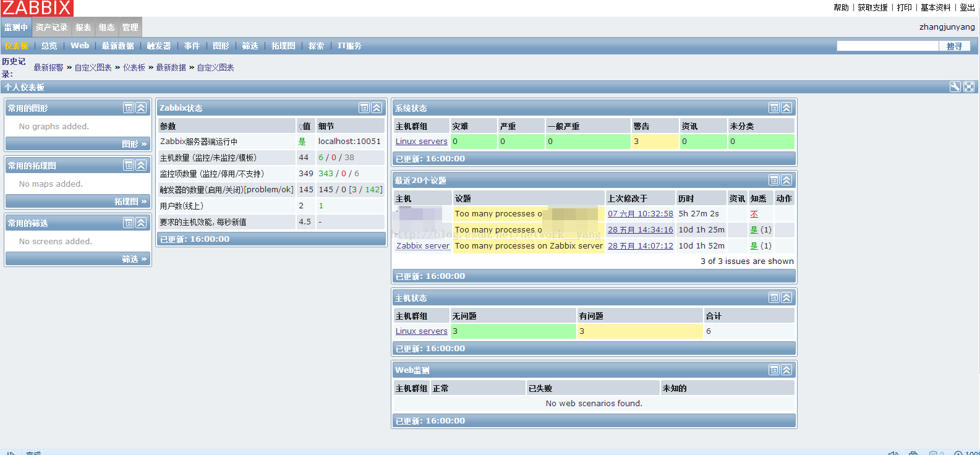
Task: Open 最新数据 in history breadcrumb
Action: [x=171, y=67]
